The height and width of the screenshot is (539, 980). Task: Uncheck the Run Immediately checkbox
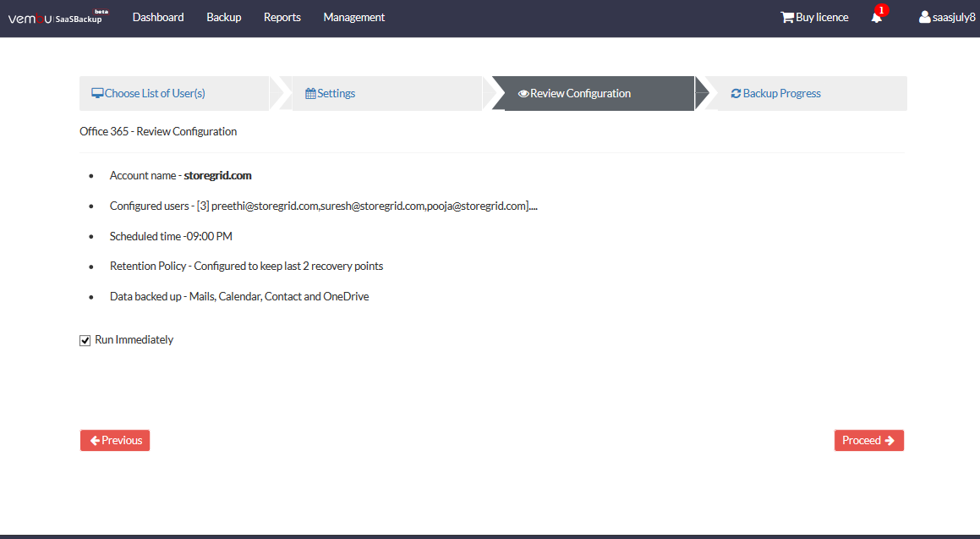tap(85, 340)
